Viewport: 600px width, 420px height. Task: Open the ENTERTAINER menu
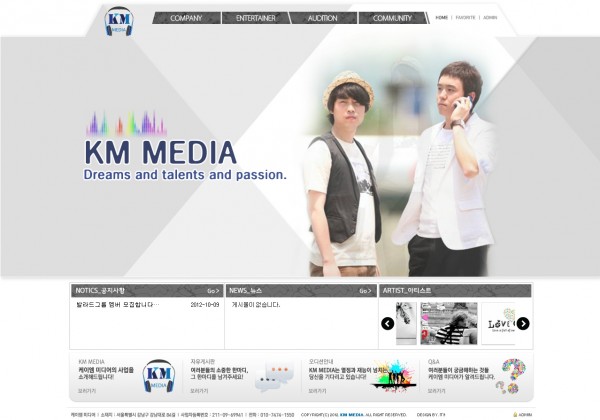[255, 18]
